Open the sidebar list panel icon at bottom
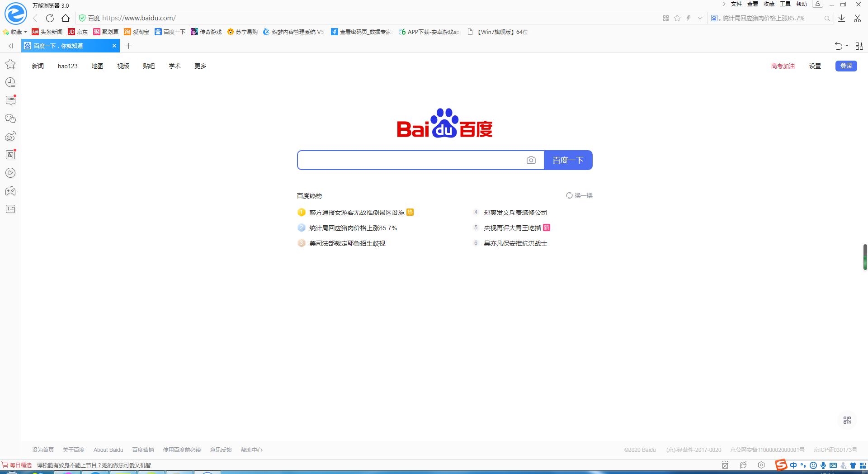Screen dimensions: 868x474 click(10, 209)
